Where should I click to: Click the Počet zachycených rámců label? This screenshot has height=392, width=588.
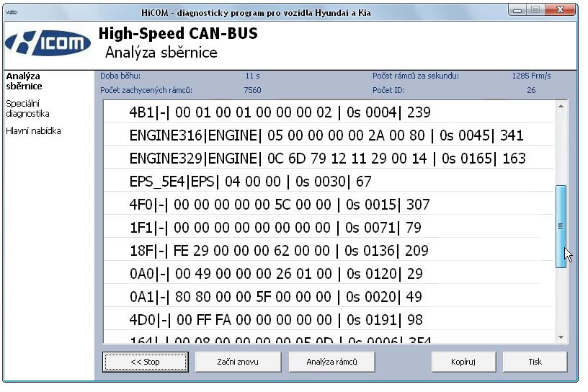[x=146, y=90]
